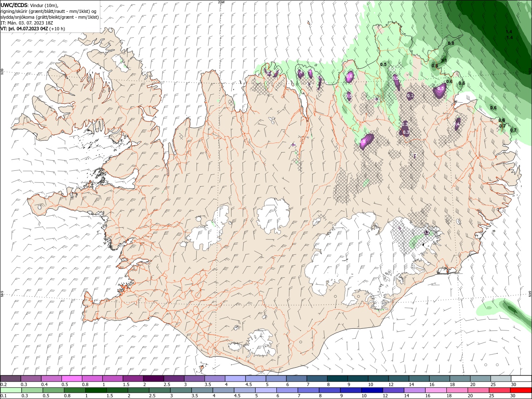Click the bright red swatch labeled 30, lower row
The image size is (532, 399).
click(x=521, y=390)
